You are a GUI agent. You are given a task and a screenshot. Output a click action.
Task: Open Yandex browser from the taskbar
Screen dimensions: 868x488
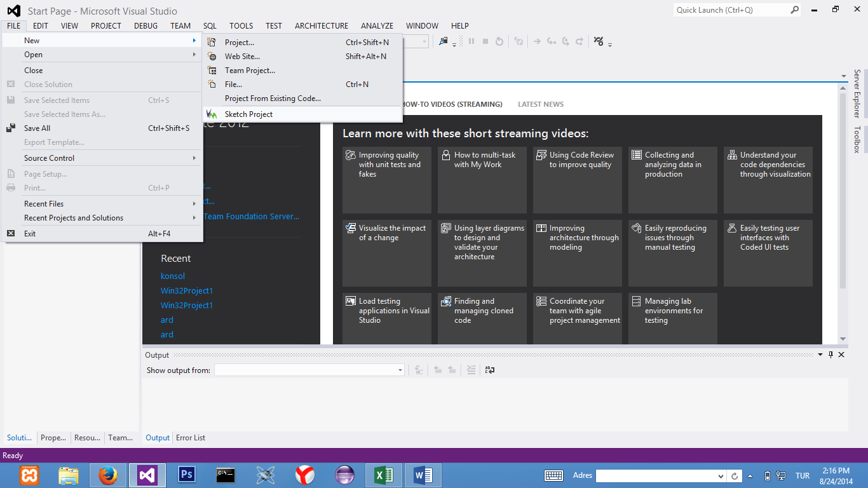(305, 475)
